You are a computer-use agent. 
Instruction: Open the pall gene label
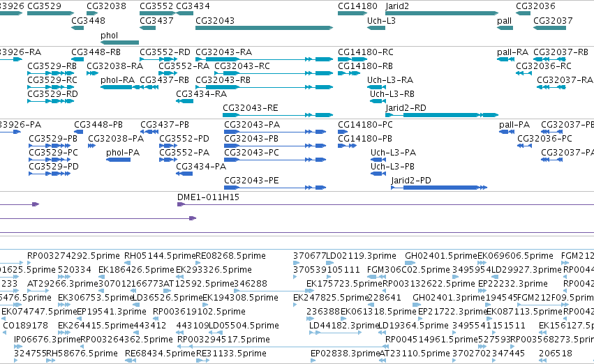[x=504, y=20]
